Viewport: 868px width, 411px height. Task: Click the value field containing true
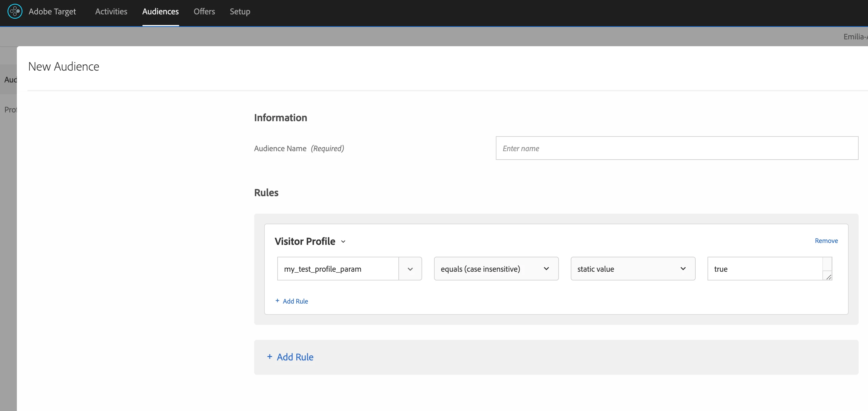(x=765, y=269)
